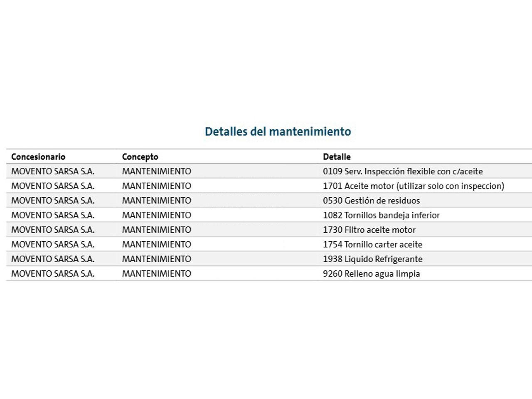The image size is (532, 399).
Task: Select the 9260 Relleno agua limpia row
Action: click(x=371, y=273)
